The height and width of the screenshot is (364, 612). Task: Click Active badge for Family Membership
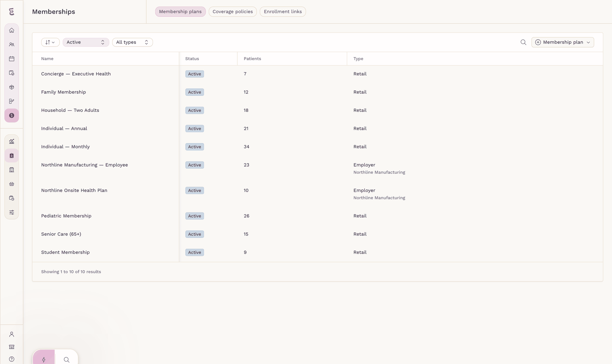194,92
